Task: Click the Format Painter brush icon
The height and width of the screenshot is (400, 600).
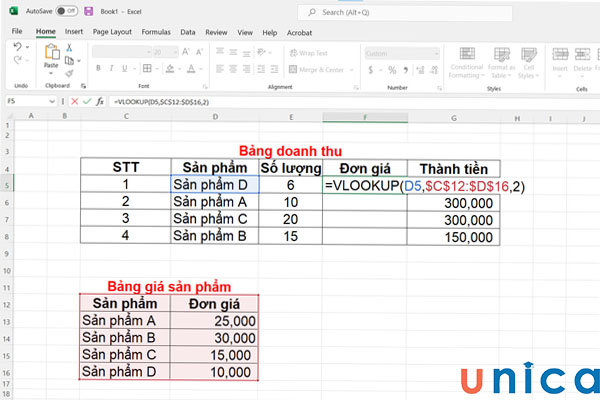Action: click(x=68, y=71)
